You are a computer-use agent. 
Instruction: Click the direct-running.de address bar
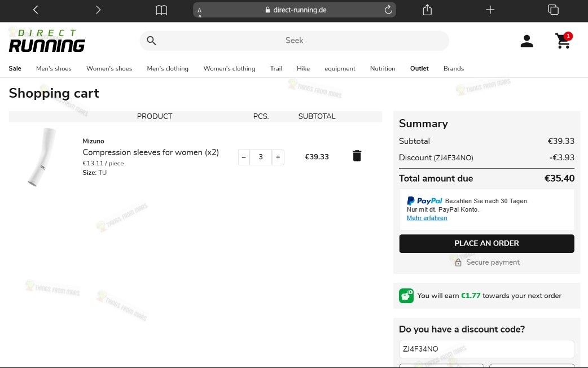click(295, 10)
